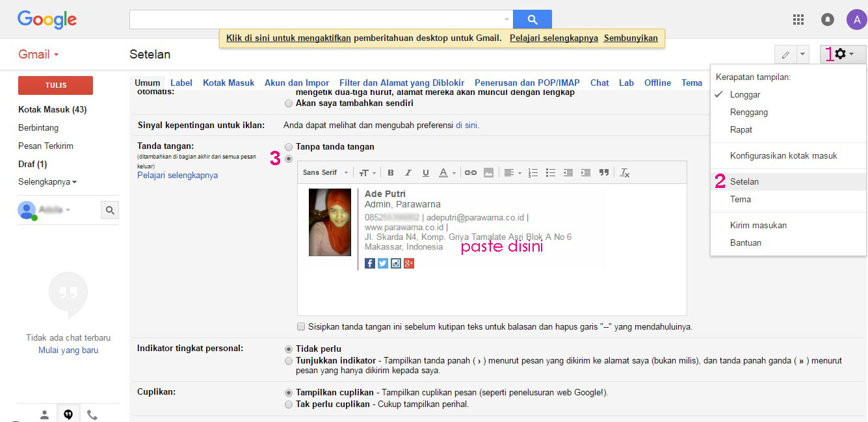The width and height of the screenshot is (868, 422).
Task: Insert a link in signature
Action: pos(471,172)
